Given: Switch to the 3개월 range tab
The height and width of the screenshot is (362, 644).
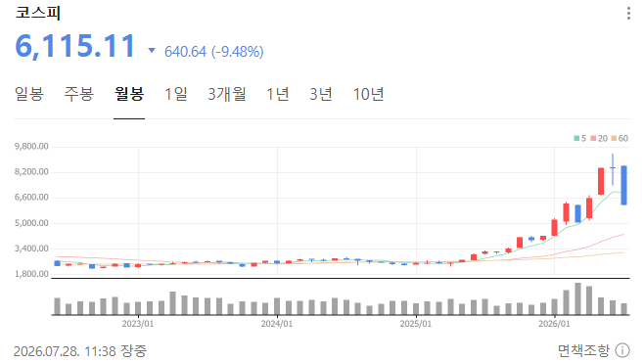Looking at the screenshot, I should pos(227,94).
